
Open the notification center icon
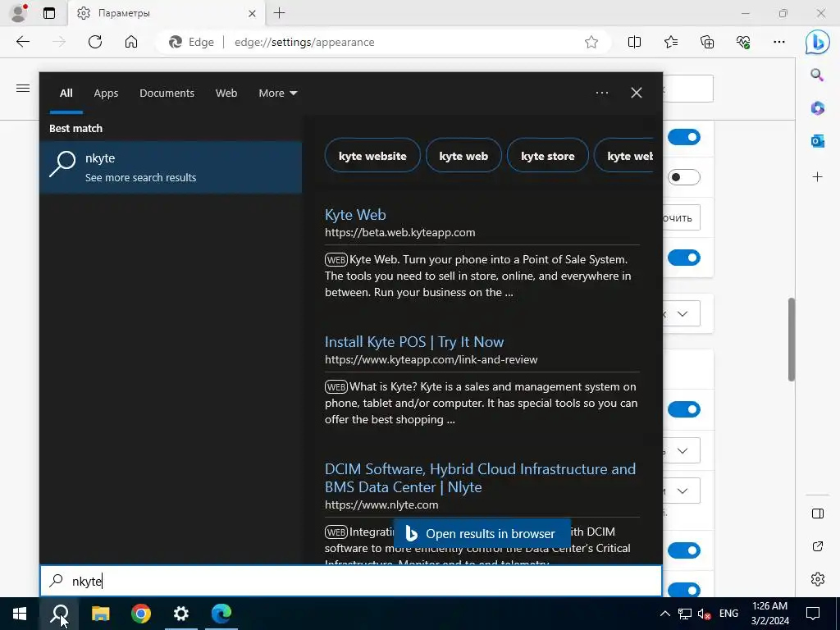point(813,614)
